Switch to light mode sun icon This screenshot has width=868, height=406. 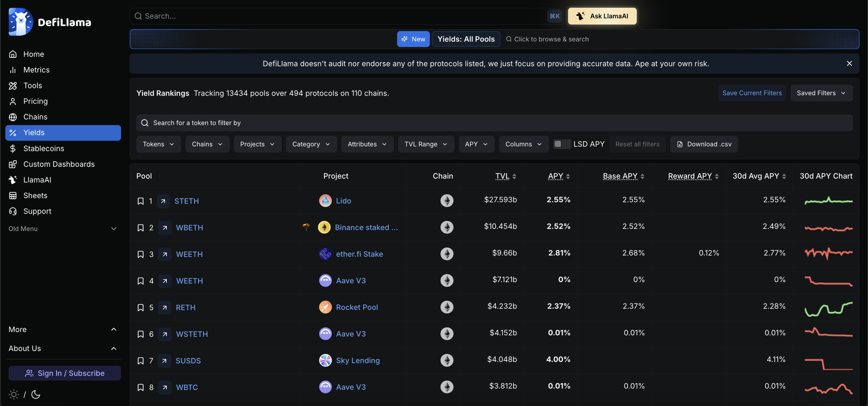(x=14, y=394)
